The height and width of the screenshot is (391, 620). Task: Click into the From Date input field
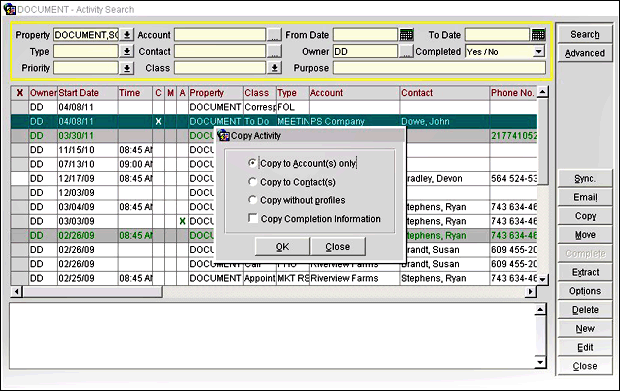(365, 35)
